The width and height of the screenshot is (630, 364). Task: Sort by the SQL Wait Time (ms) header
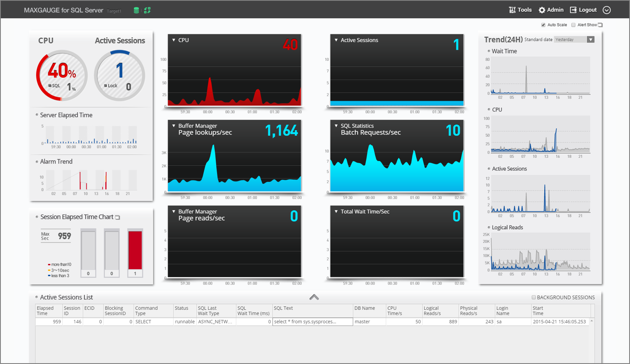coord(254,311)
